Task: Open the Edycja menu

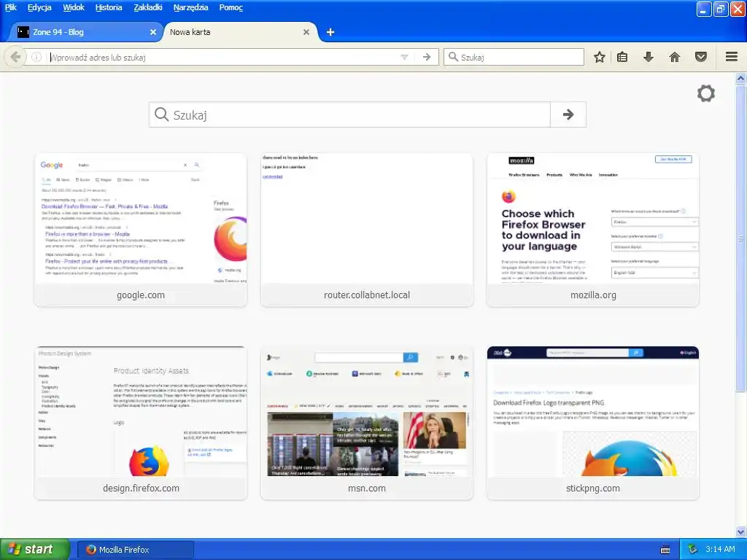Action: point(39,7)
